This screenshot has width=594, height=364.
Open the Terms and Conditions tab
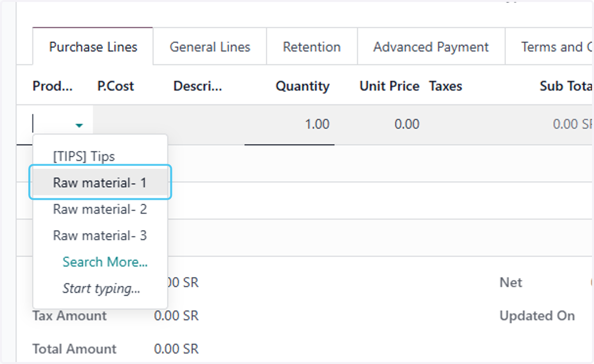coord(549,47)
